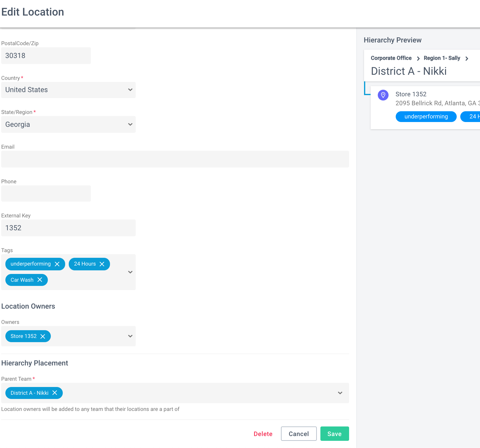Viewport: 480px width, 448px height.
Task: Save the location changes
Action: point(334,434)
